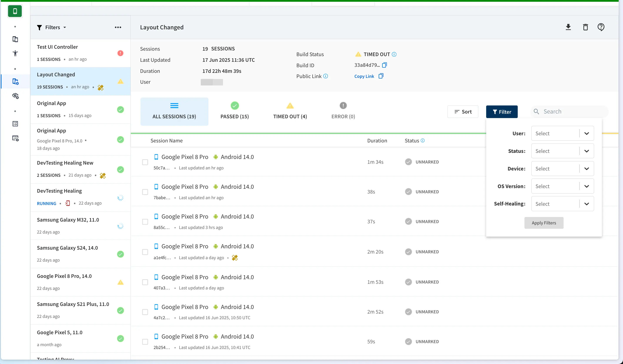Switch to the ERROR (0) tab
623x364 pixels.
pyautogui.click(x=343, y=112)
